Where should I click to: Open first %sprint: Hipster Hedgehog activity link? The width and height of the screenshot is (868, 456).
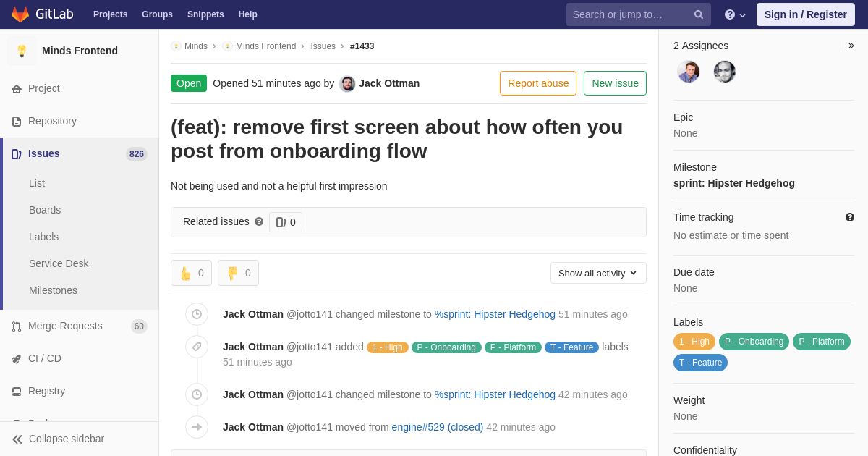pos(495,314)
